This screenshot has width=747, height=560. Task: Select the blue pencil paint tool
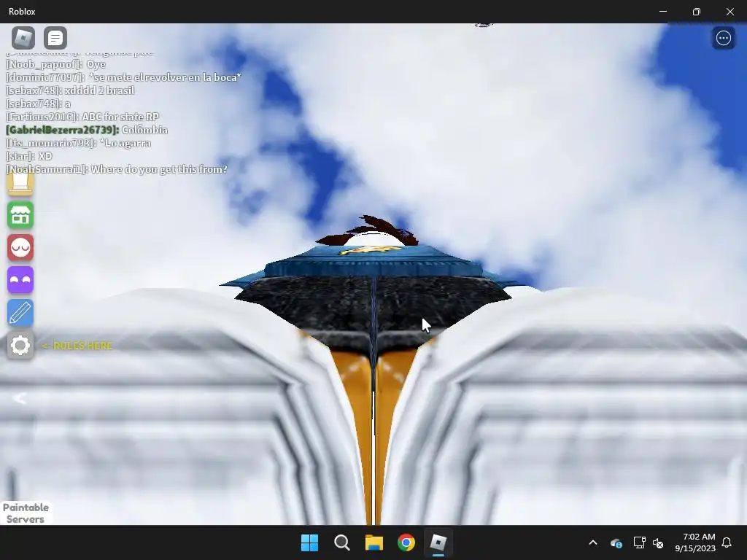tap(20, 313)
